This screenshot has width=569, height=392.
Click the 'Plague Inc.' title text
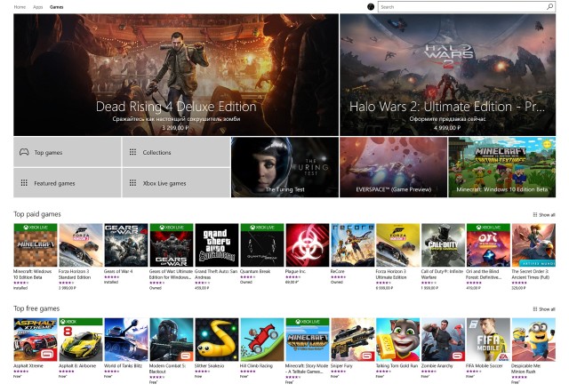point(296,271)
